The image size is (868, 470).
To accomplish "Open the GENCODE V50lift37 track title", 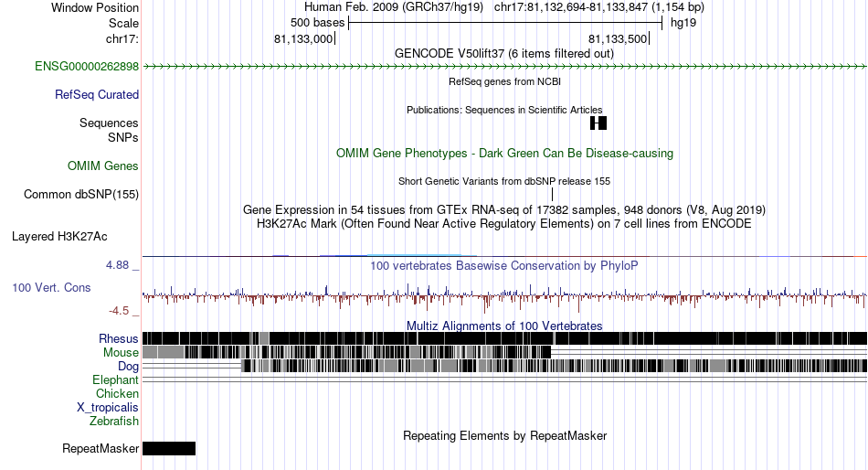I will (x=503, y=54).
